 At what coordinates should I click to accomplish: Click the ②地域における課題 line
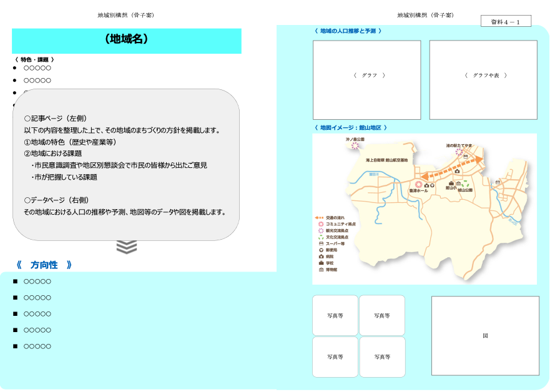point(52,154)
